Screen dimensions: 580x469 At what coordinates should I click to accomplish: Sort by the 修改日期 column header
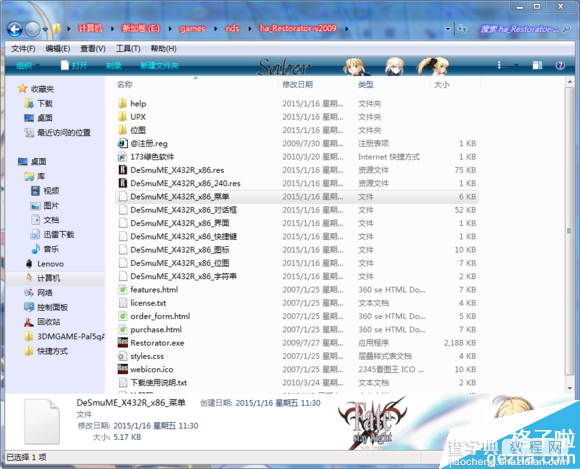(298, 85)
